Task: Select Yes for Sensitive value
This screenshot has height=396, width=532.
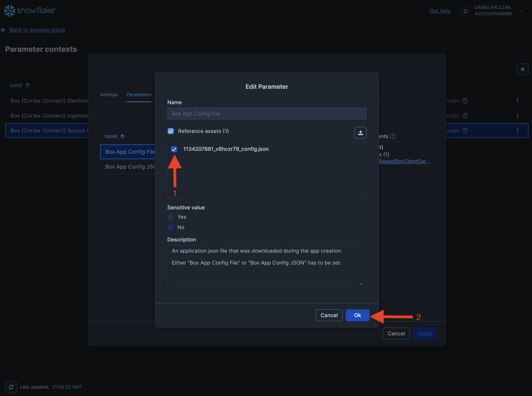Action: point(170,217)
